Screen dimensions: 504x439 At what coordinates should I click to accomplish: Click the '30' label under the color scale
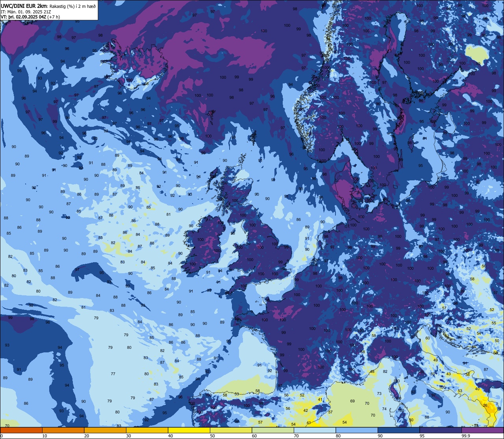[128, 436]
